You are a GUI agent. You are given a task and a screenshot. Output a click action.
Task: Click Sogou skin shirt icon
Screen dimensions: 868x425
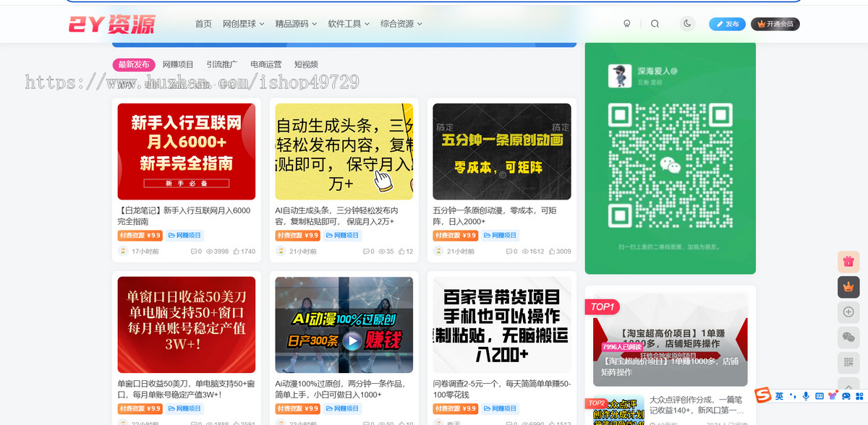[832, 396]
